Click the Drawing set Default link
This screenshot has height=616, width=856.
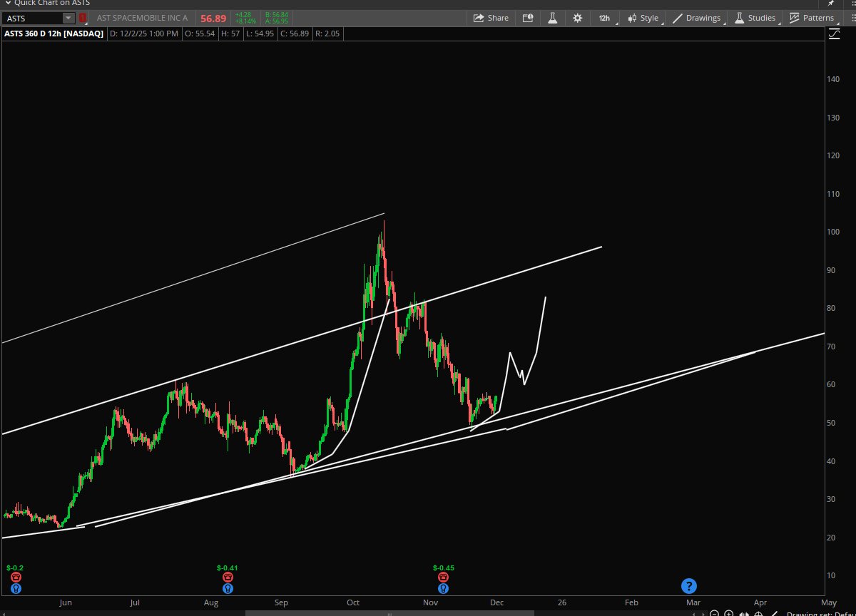(820, 613)
